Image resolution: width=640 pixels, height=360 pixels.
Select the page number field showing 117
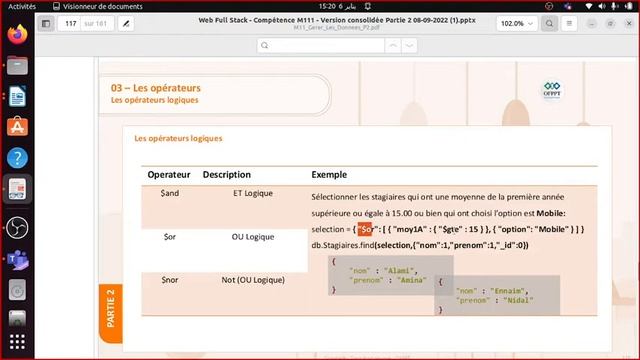tap(70, 24)
